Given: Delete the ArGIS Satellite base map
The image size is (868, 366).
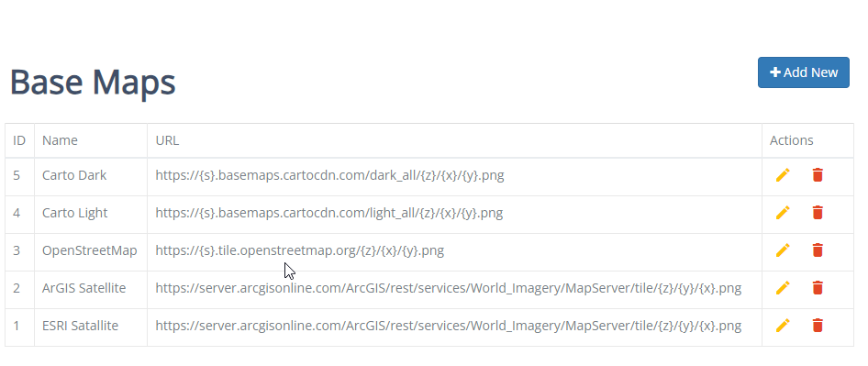Looking at the screenshot, I should tap(817, 288).
